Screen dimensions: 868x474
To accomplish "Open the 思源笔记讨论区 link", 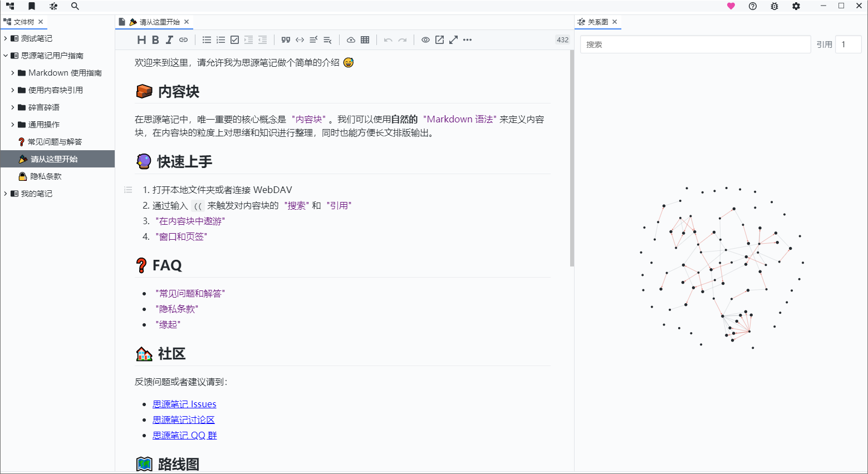I will (x=183, y=420).
